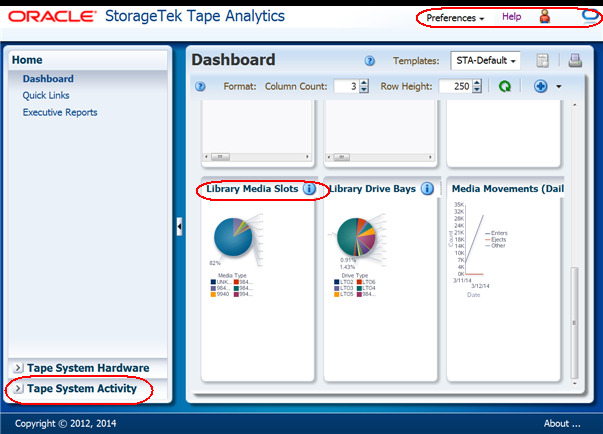This screenshot has height=434, width=603.
Task: Decrease Row Height with down arrow
Action: tap(477, 90)
